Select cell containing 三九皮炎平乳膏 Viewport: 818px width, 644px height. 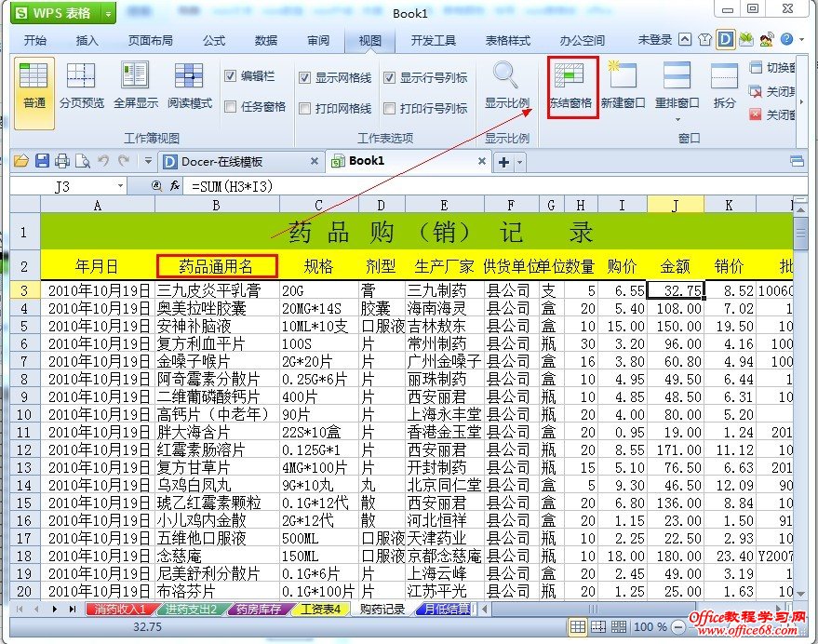point(217,290)
